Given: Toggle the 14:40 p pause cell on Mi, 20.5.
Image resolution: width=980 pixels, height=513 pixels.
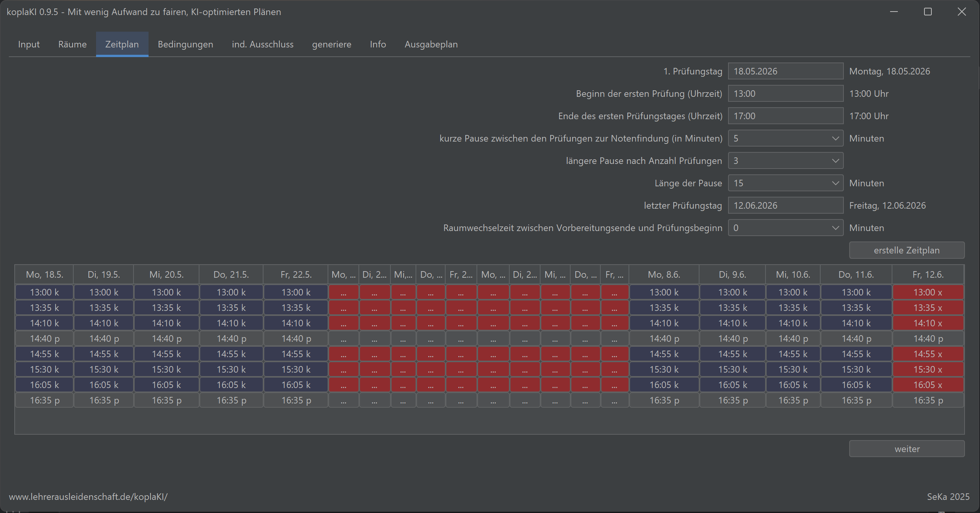Looking at the screenshot, I should [x=166, y=339].
